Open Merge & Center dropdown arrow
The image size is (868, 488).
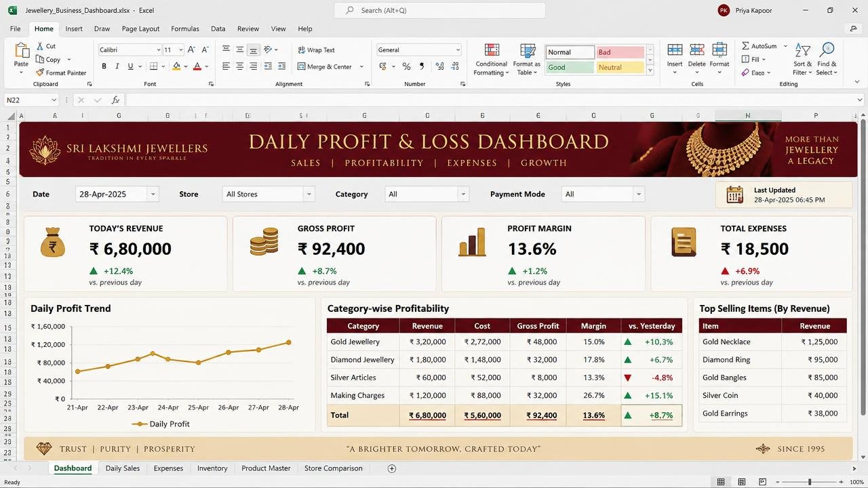361,66
